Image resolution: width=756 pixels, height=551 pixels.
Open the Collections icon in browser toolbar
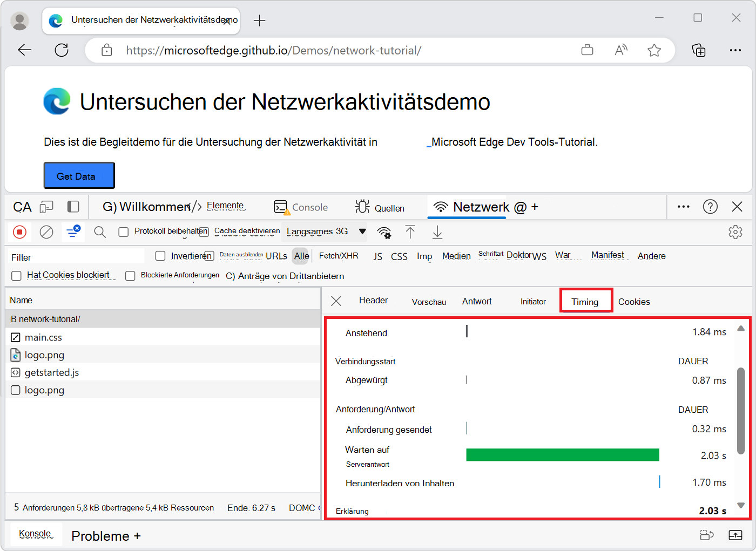pos(699,50)
